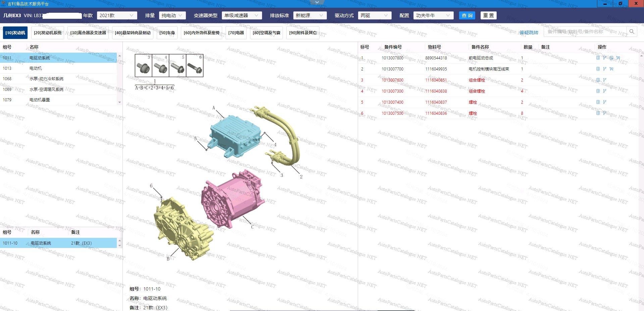Screen dimensions: 644x311
Task: Open the 配置 功夫牛牛 dropdown
Action: [433, 15]
